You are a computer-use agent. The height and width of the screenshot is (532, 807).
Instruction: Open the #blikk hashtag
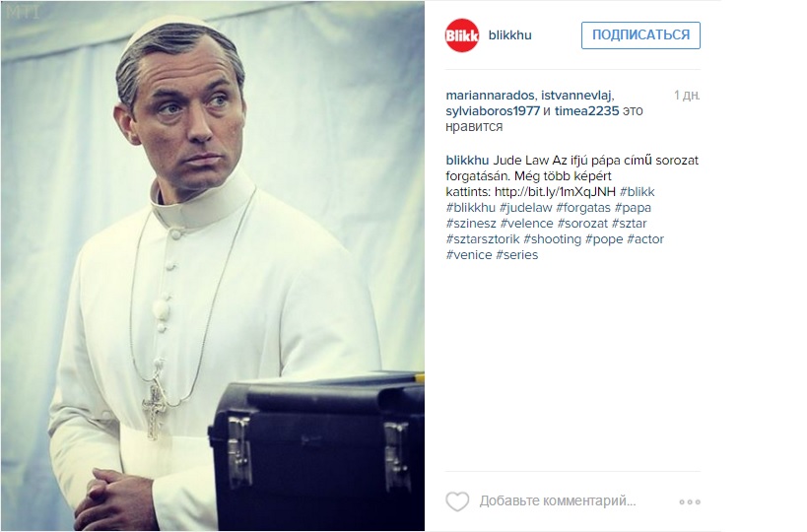[638, 192]
